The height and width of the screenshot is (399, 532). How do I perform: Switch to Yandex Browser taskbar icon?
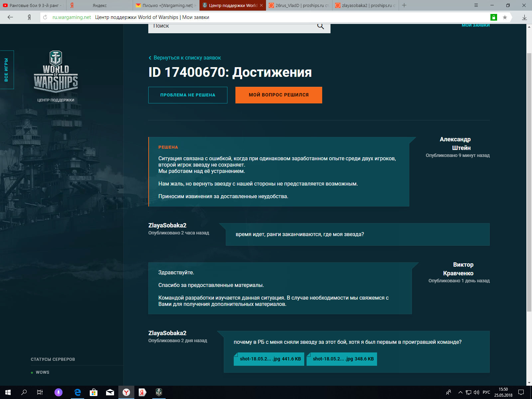pos(126,392)
